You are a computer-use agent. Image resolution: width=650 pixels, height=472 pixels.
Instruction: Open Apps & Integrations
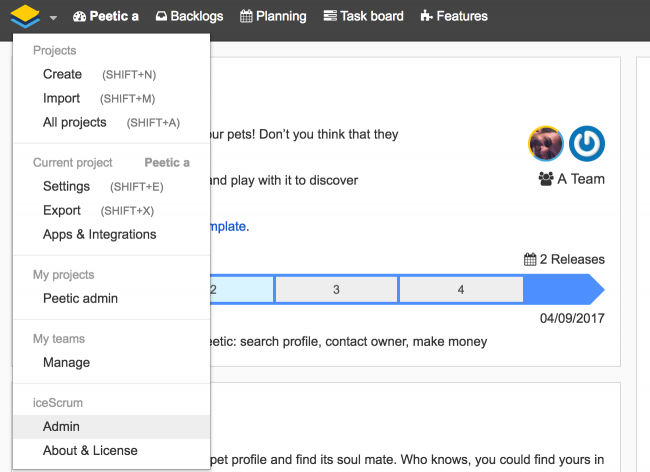(99, 234)
